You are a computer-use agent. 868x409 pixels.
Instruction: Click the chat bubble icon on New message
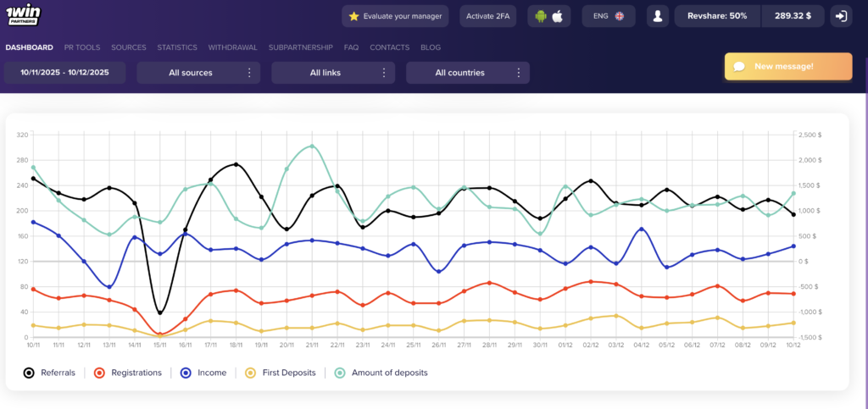point(739,66)
